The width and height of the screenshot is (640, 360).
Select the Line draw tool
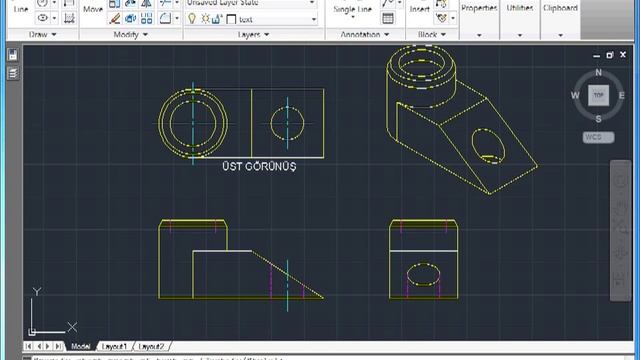point(20,8)
